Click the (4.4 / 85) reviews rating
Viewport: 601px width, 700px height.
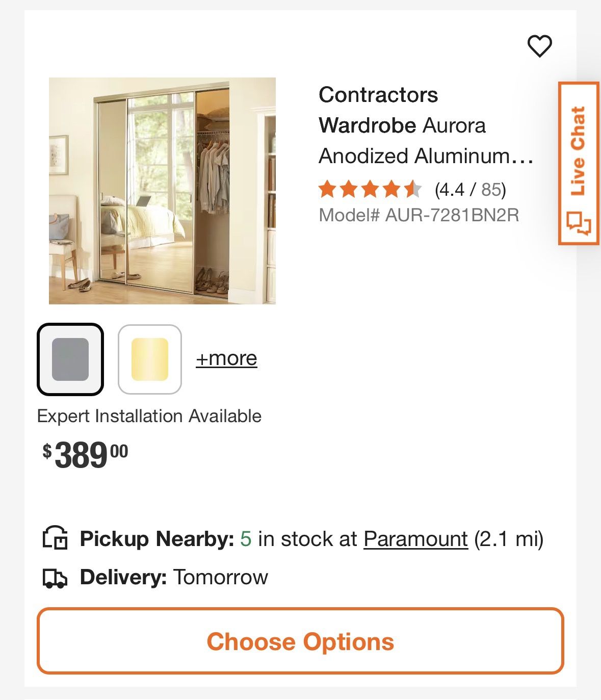pyautogui.click(x=468, y=189)
